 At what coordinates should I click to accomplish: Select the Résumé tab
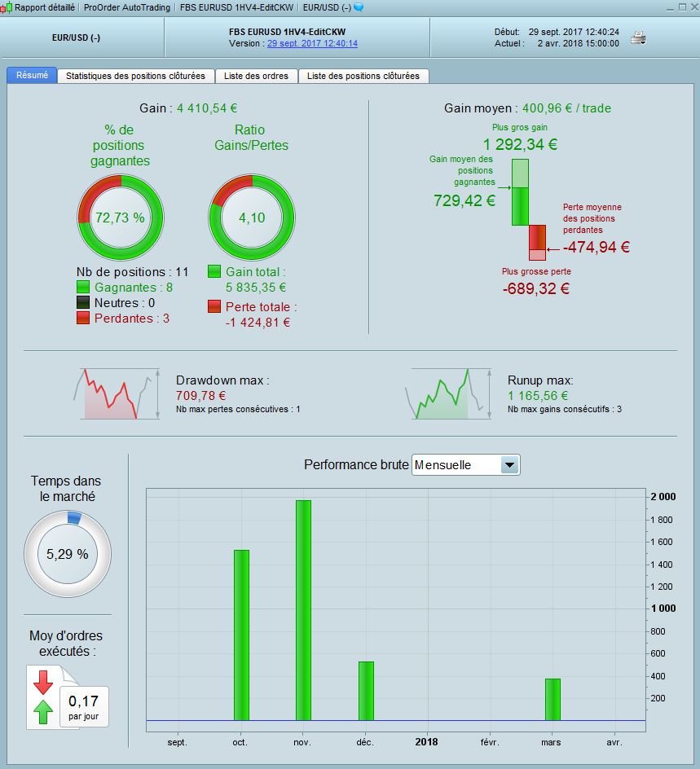pos(32,75)
